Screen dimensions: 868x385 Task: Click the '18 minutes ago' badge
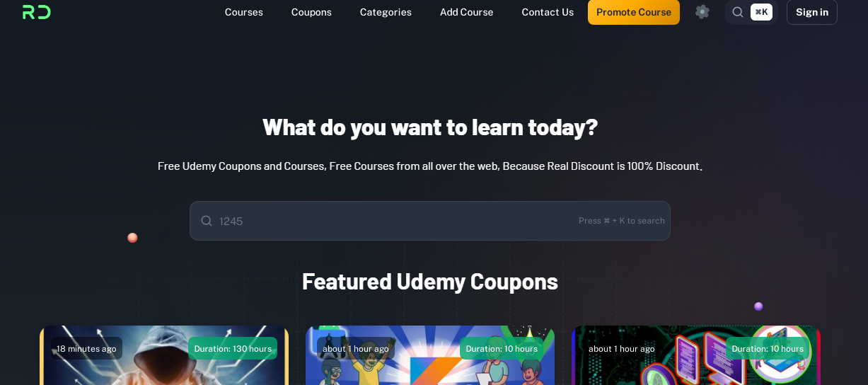coord(86,348)
